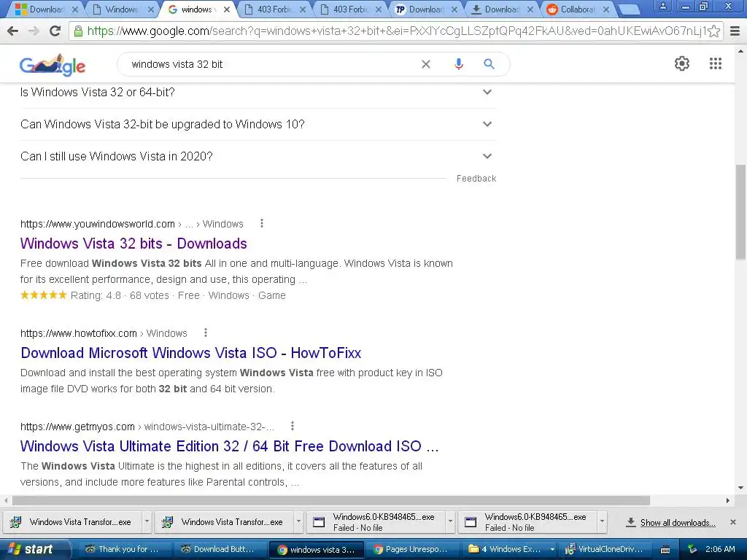Open options dots for getmyos.com result
The height and width of the screenshot is (560, 747).
tap(292, 426)
